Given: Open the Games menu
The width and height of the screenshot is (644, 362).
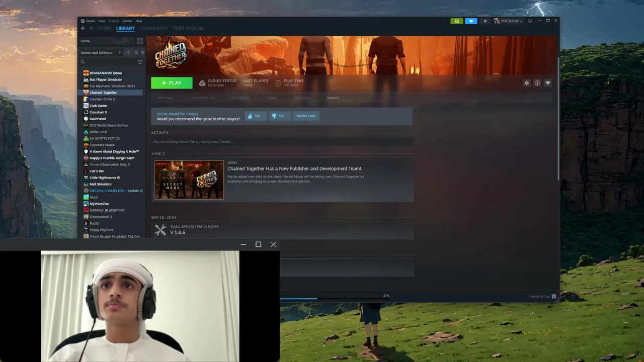Looking at the screenshot, I should [x=127, y=21].
